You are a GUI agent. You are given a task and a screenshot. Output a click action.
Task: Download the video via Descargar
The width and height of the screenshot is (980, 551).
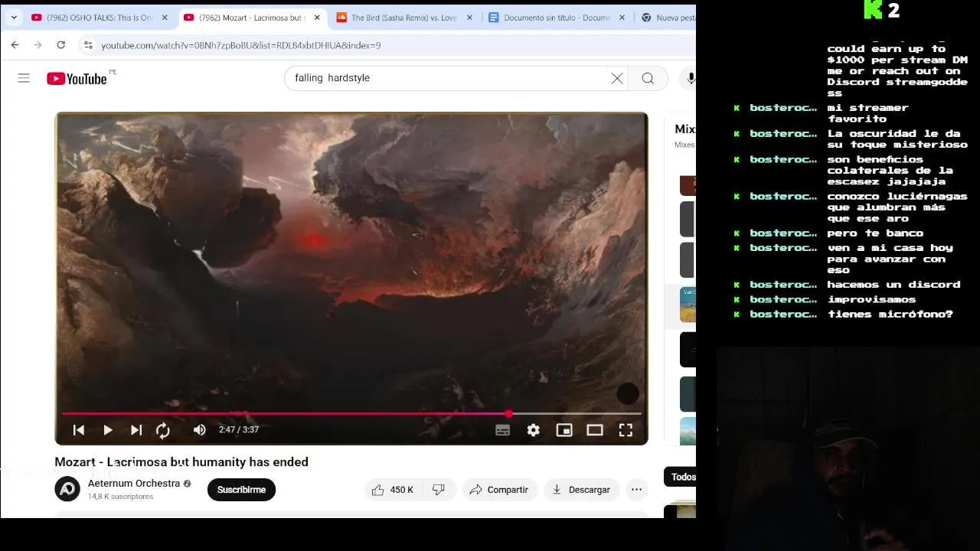point(582,490)
